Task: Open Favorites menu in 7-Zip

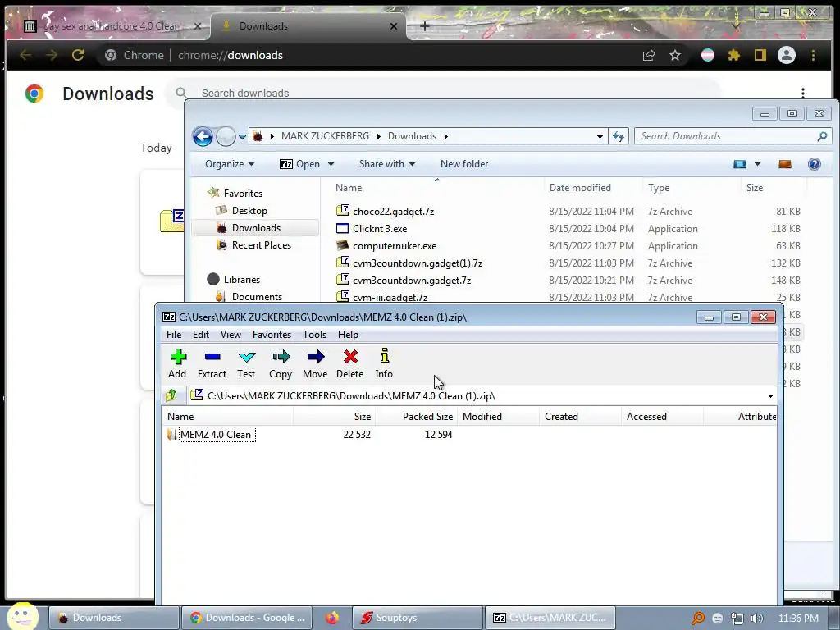Action: [272, 335]
